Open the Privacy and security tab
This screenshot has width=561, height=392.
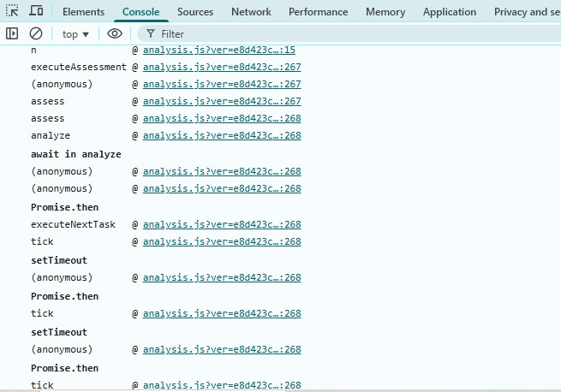[528, 12]
